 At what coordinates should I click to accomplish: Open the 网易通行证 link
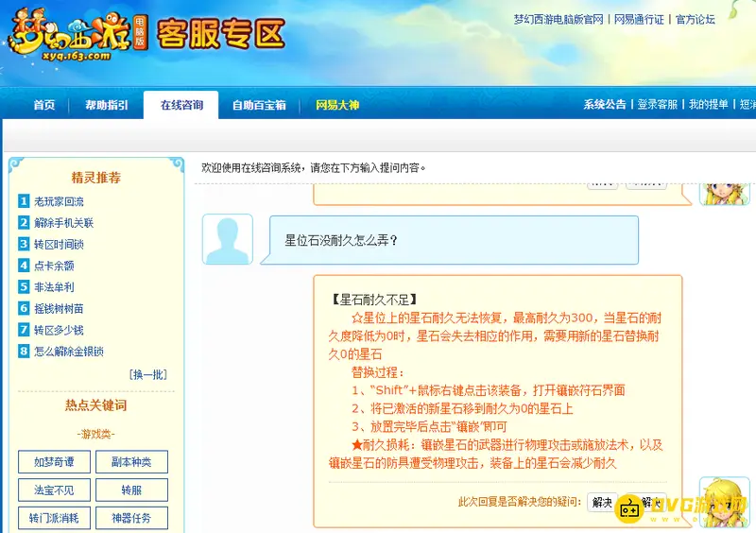click(639, 19)
